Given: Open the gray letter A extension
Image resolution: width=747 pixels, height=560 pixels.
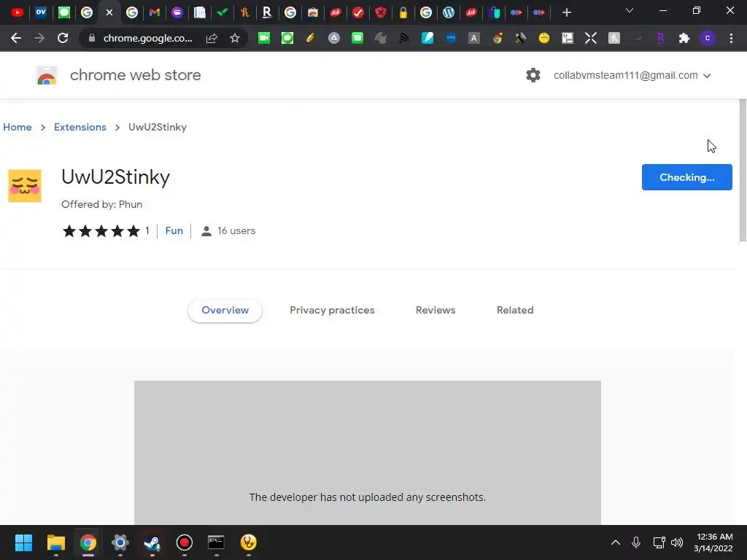Looking at the screenshot, I should click(x=474, y=38).
